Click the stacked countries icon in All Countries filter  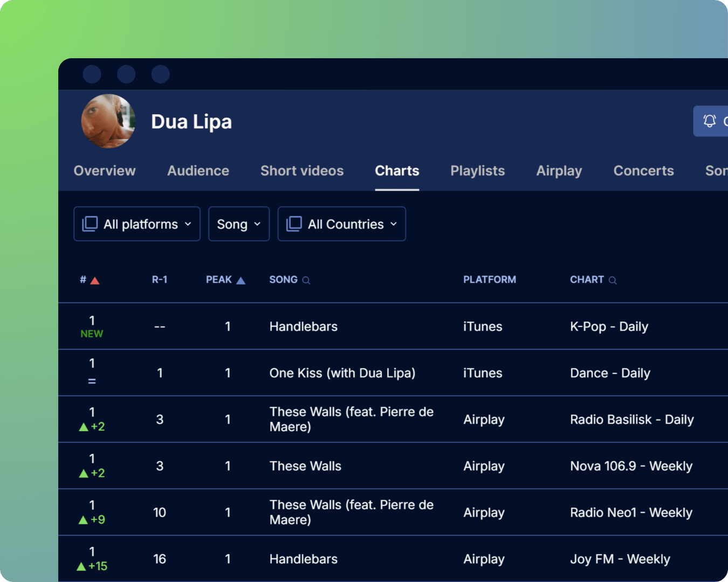click(x=294, y=224)
